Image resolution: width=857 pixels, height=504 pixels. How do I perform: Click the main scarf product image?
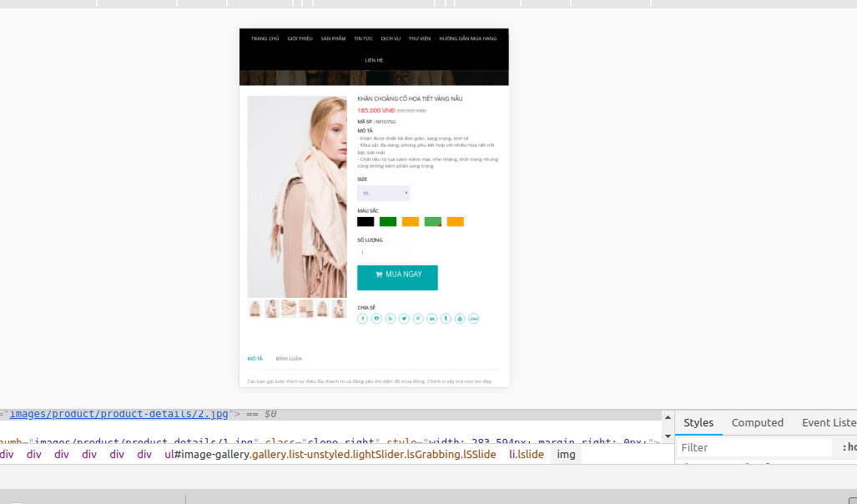297,197
